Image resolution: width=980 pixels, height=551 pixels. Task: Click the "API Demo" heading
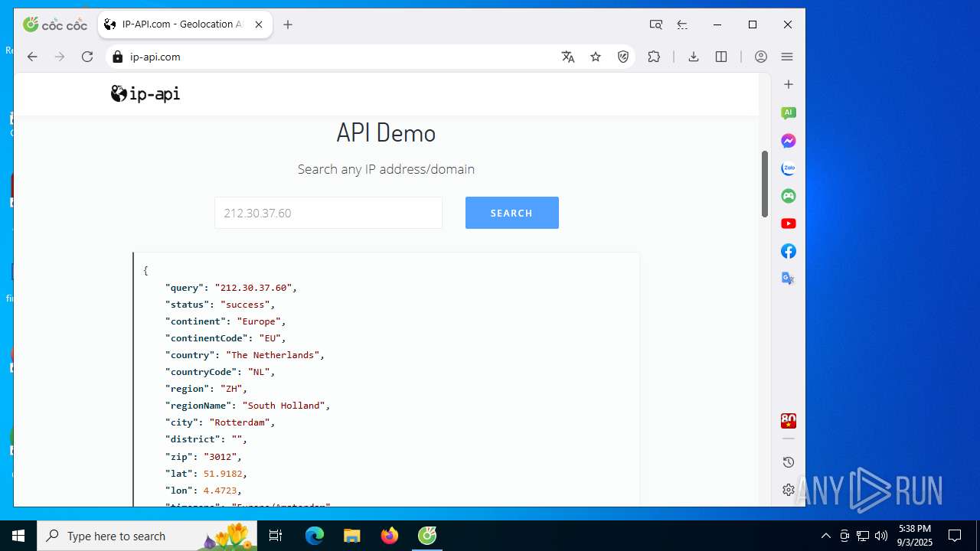[386, 133]
